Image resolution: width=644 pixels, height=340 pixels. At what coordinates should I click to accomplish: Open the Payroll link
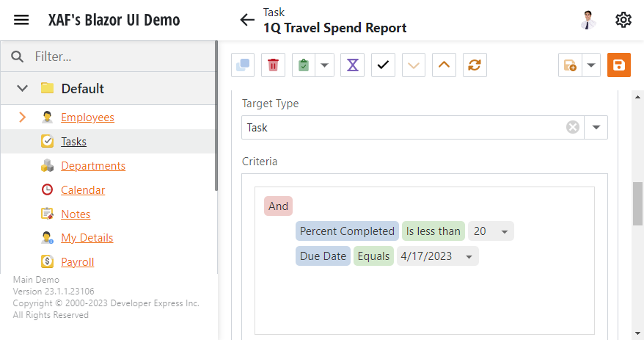tap(78, 262)
